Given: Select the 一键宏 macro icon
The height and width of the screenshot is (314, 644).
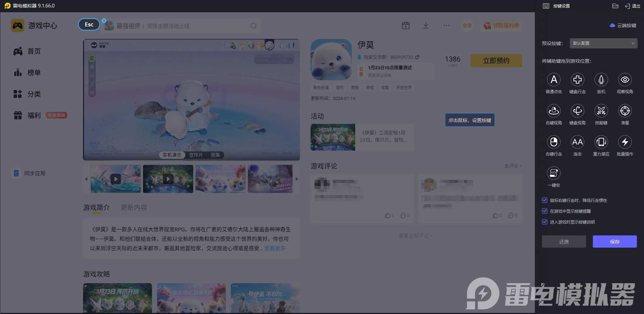Looking at the screenshot, I should (554, 173).
